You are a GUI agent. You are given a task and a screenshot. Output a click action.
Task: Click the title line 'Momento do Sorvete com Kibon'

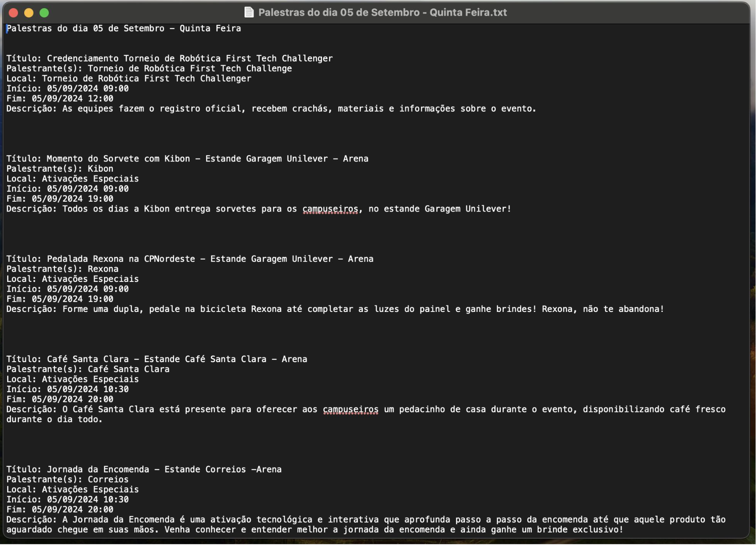pyautogui.click(x=187, y=159)
